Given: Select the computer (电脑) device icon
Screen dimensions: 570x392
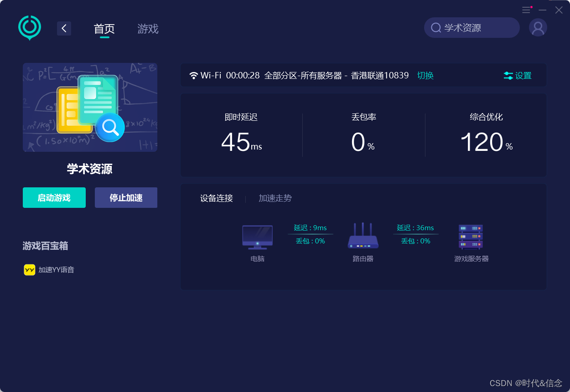Looking at the screenshot, I should click(257, 237).
